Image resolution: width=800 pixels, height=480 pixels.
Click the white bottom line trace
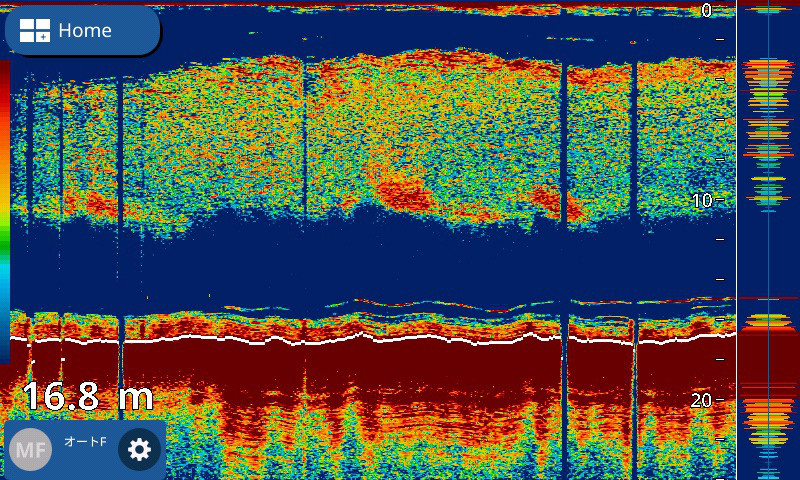(372, 339)
